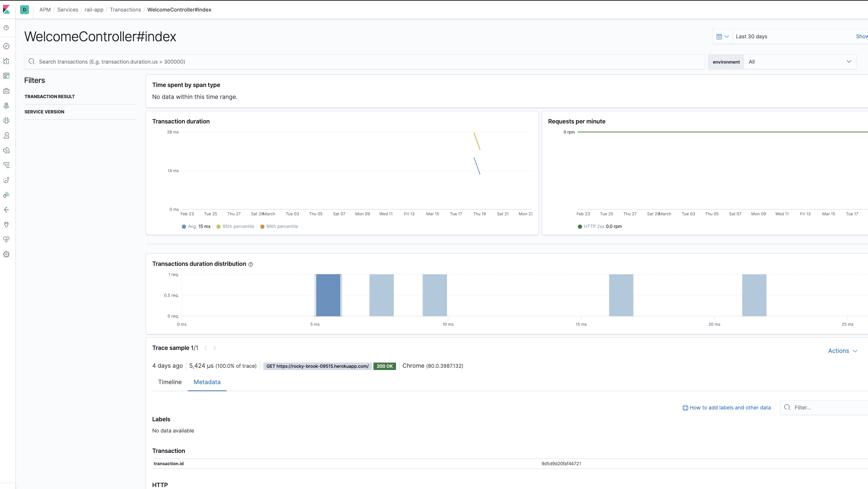The image size is (868, 489).
Task: Open the Maps app in the sidebar
Action: pyautogui.click(x=6, y=106)
